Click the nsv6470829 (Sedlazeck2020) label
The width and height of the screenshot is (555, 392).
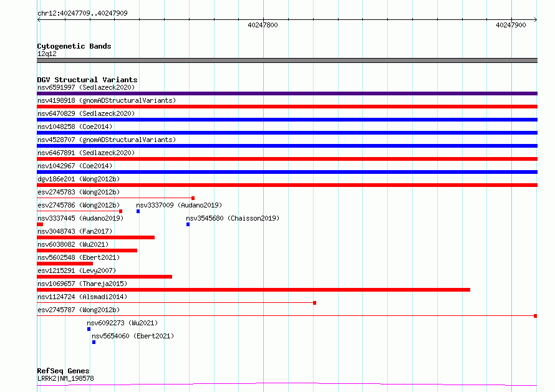86,113
